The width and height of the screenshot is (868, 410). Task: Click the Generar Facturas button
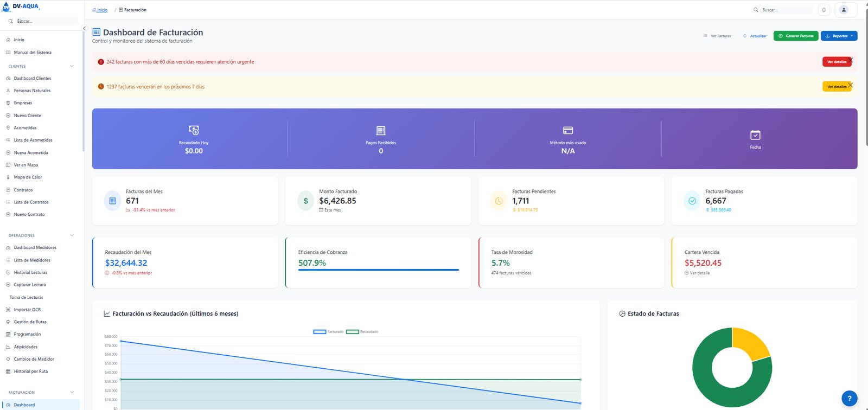tap(795, 36)
